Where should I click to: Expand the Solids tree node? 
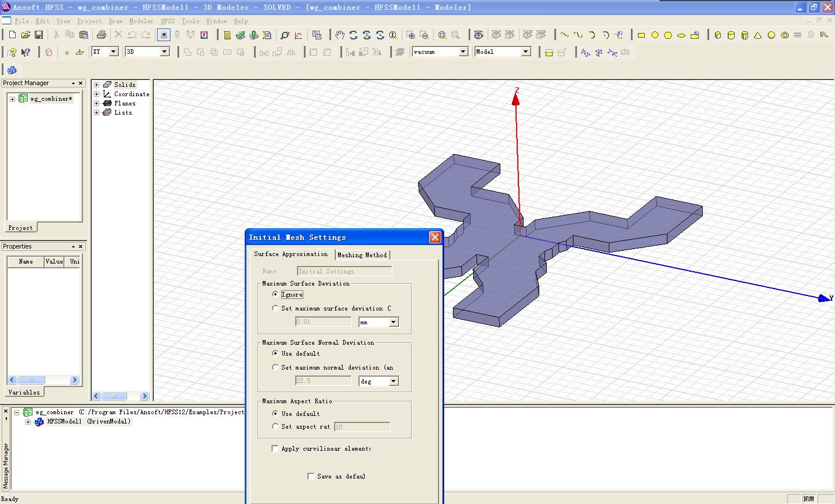click(x=97, y=85)
